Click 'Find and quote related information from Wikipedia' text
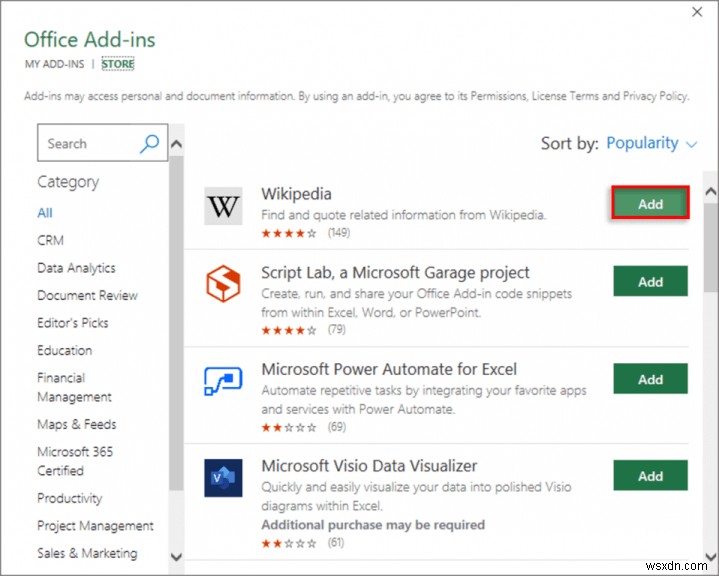This screenshot has height=576, width=719. (x=404, y=215)
